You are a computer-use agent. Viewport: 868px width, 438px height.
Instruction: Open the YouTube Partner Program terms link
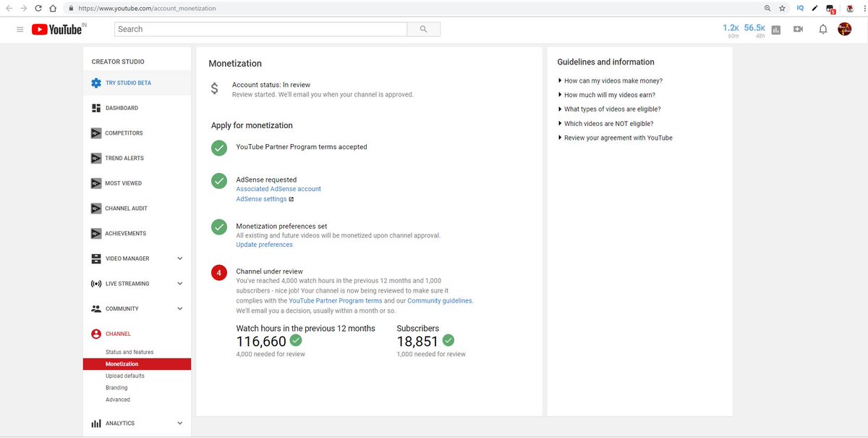[x=336, y=300]
